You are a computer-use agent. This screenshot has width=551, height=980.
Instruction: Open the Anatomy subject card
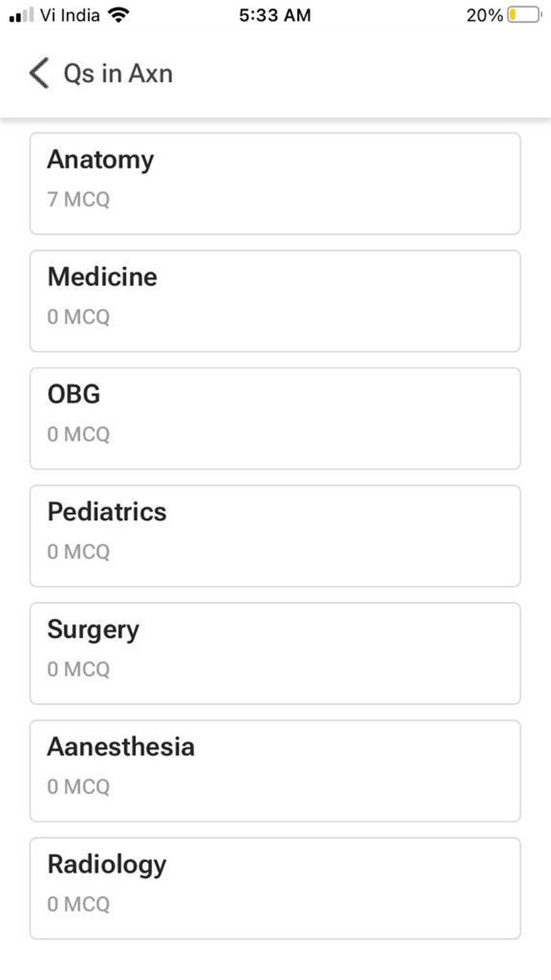275,184
